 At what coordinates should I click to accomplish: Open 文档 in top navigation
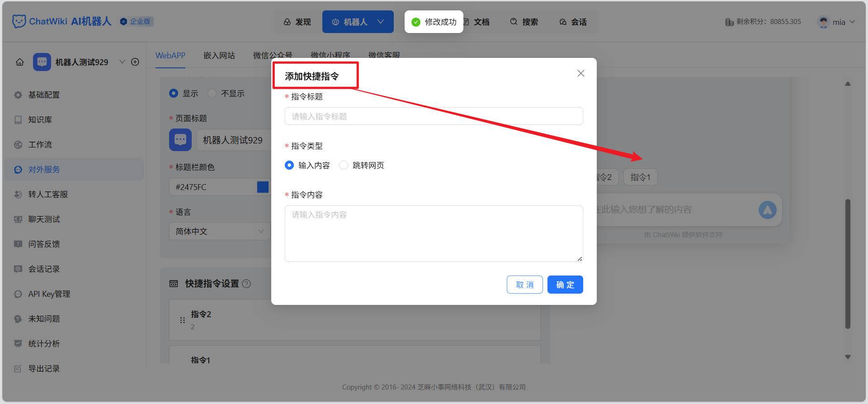pos(476,22)
